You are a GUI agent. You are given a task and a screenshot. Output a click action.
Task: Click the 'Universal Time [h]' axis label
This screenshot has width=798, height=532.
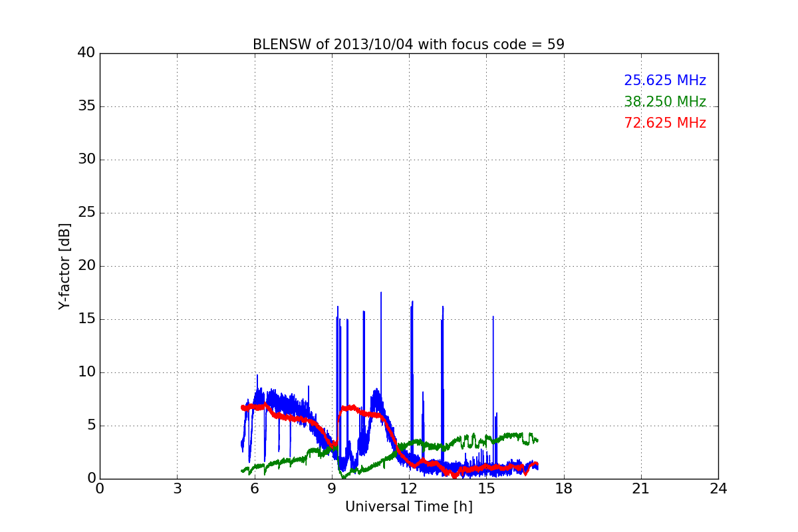click(408, 507)
